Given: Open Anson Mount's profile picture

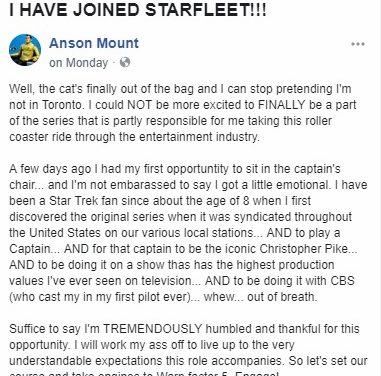Looking at the screenshot, I should coord(25,50).
